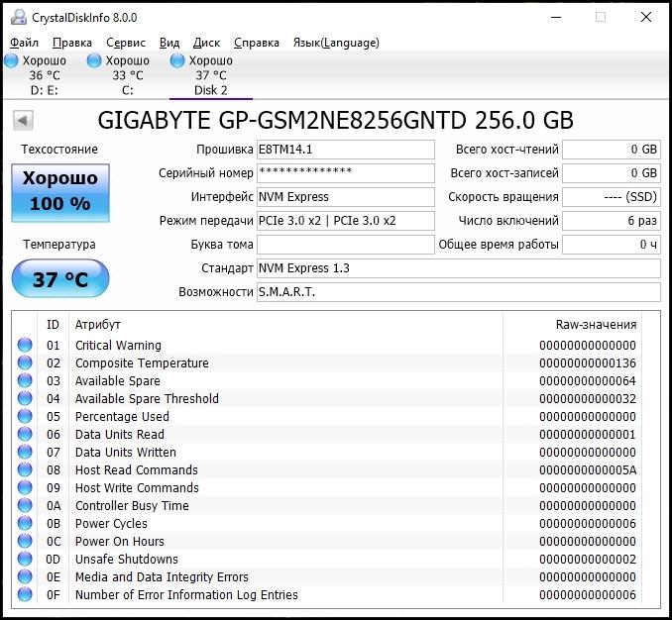Click the status orb beside Unsafe Shutdowns
672x620 pixels.
click(x=25, y=560)
